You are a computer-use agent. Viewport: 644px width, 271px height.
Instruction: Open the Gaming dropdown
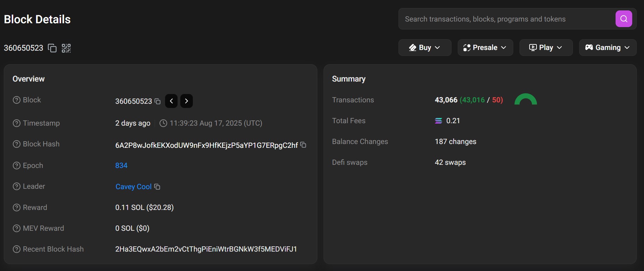(x=607, y=48)
